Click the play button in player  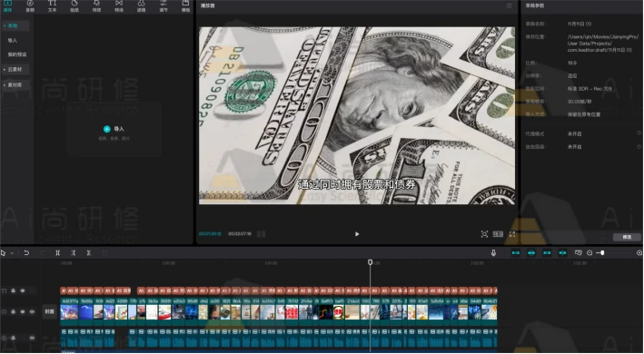pos(357,234)
